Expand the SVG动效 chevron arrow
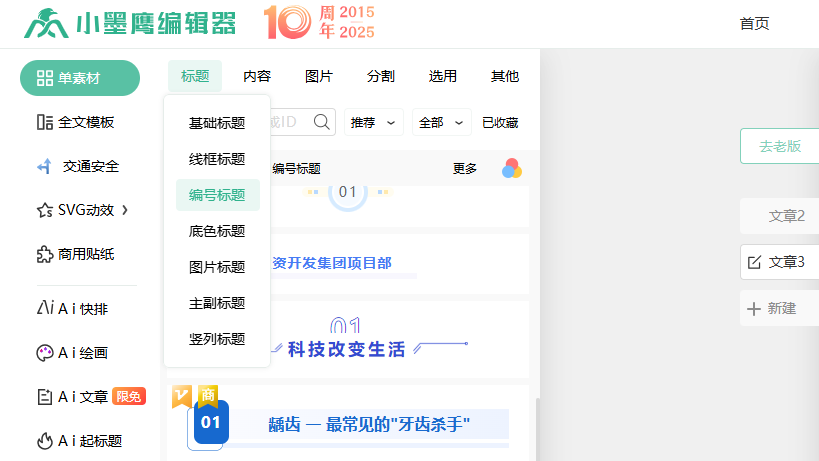This screenshot has height=461, width=819. [x=125, y=210]
